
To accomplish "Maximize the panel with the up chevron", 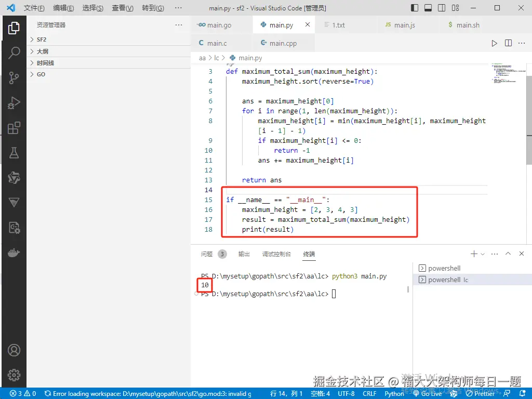I will click(508, 254).
